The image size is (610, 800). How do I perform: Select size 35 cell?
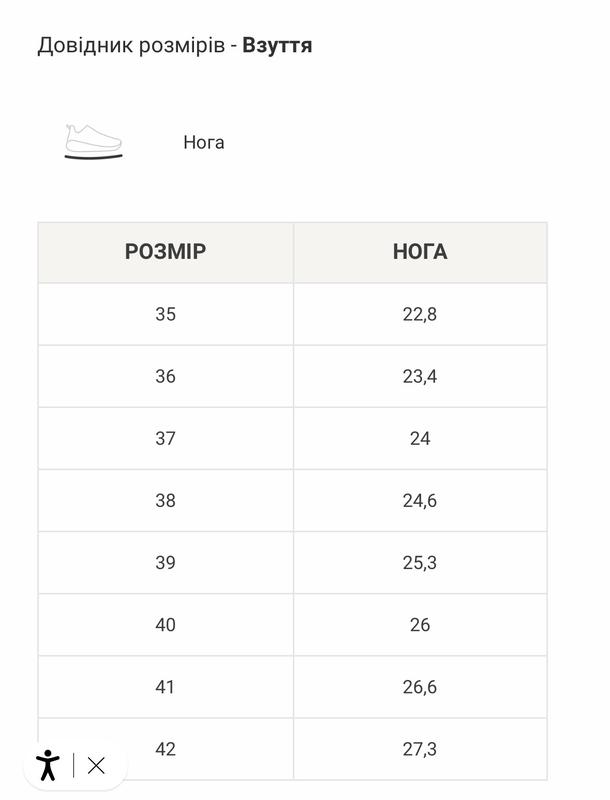(165, 314)
